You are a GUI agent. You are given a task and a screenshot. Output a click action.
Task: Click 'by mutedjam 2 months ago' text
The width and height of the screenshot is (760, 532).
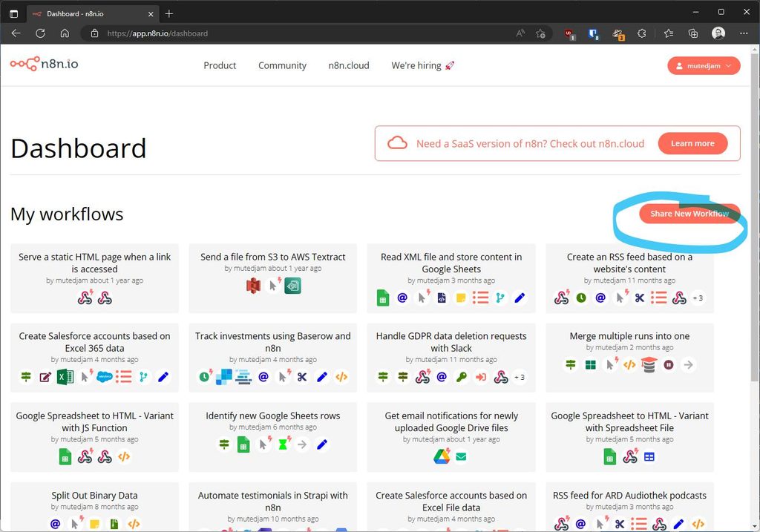coord(629,347)
